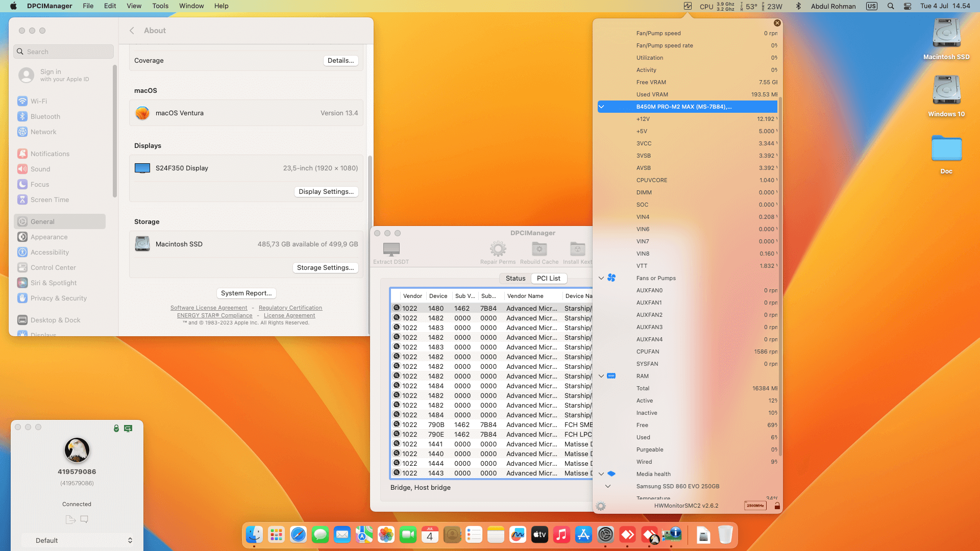Click the Search field in System Settings

[x=64, y=52]
